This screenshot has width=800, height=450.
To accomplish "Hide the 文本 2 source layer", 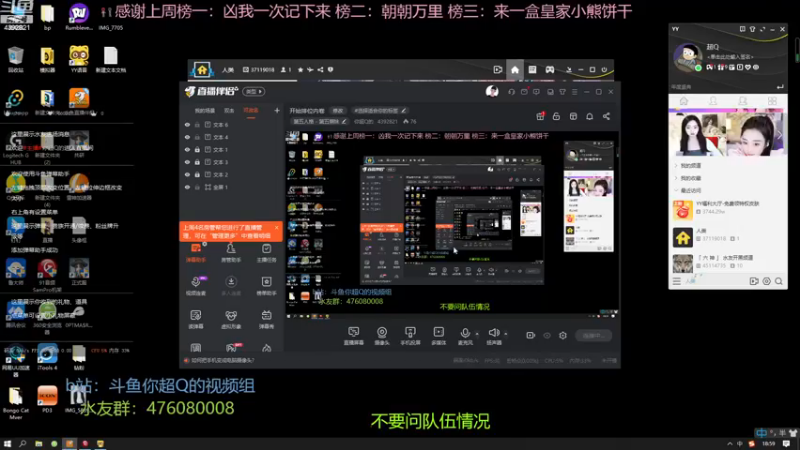I will tap(187, 174).
